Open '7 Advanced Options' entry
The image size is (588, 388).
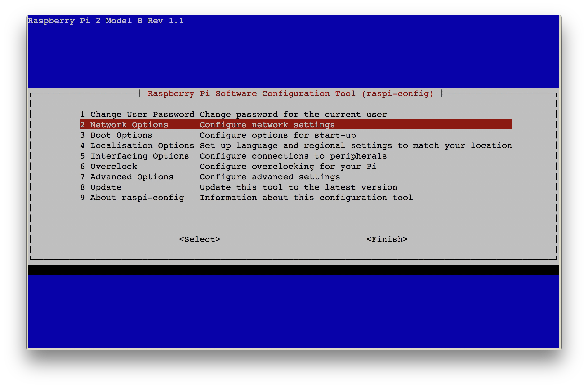(296, 177)
